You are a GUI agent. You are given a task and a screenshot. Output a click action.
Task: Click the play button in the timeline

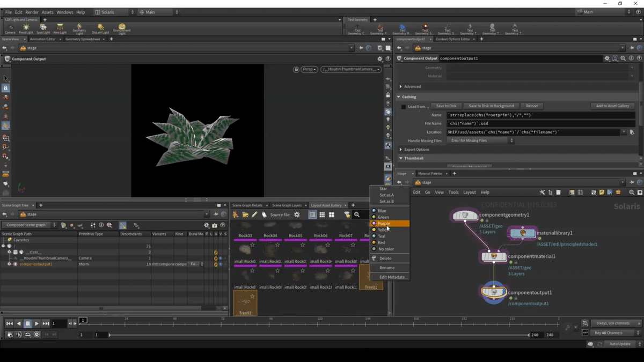(36, 323)
